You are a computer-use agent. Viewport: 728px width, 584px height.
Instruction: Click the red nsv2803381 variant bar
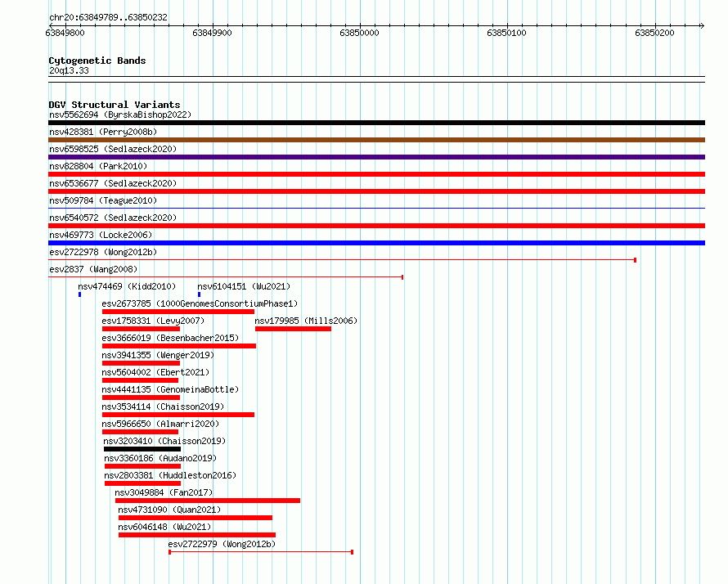[x=142, y=483]
